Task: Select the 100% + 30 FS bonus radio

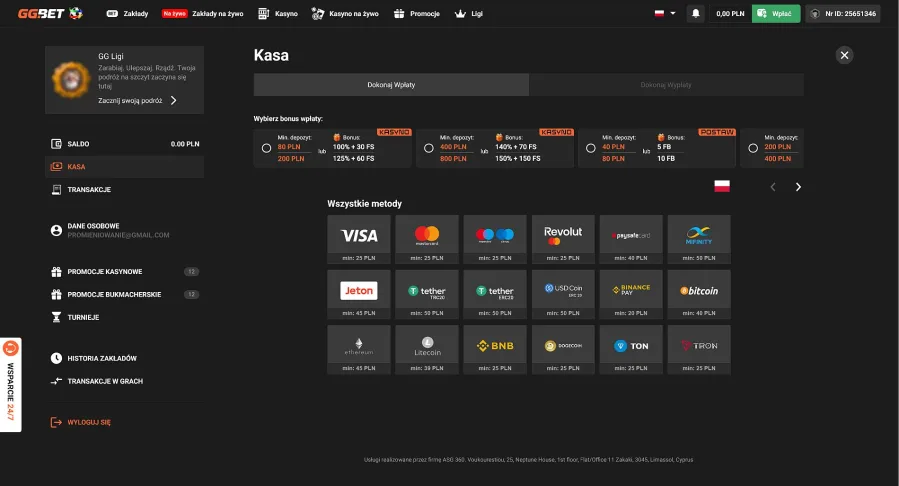Action: [x=266, y=148]
